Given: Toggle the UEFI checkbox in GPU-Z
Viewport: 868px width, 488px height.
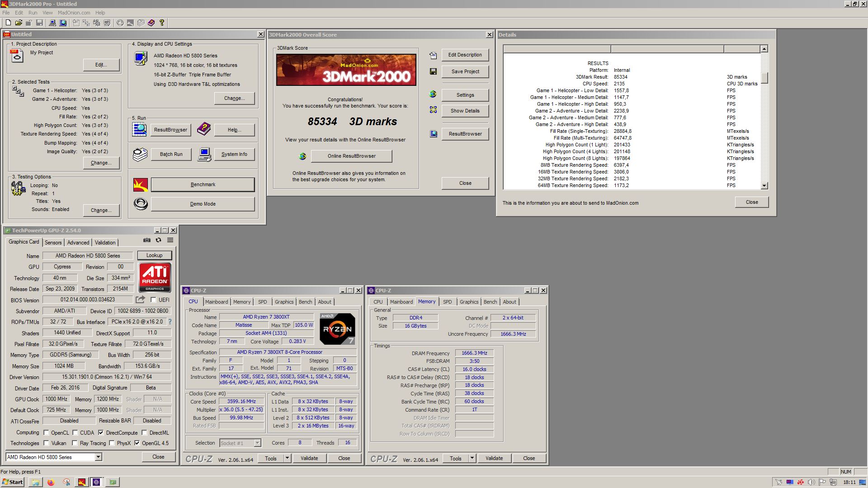Looking at the screenshot, I should pos(153,300).
